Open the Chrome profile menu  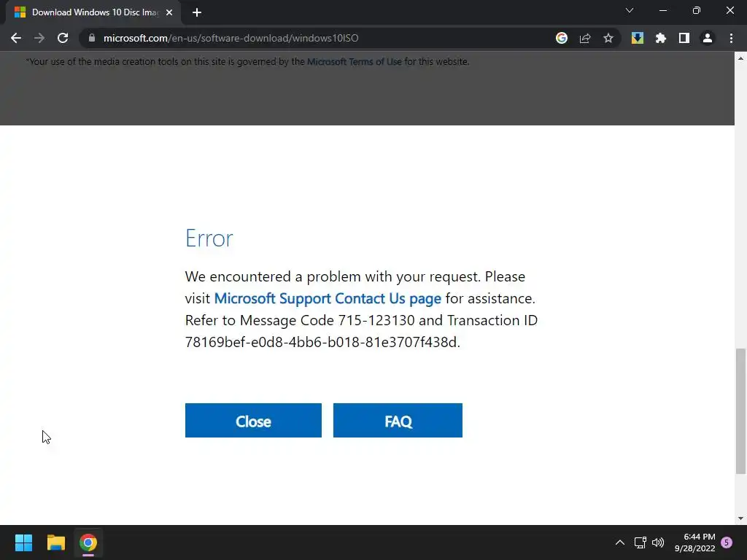pyautogui.click(x=708, y=38)
